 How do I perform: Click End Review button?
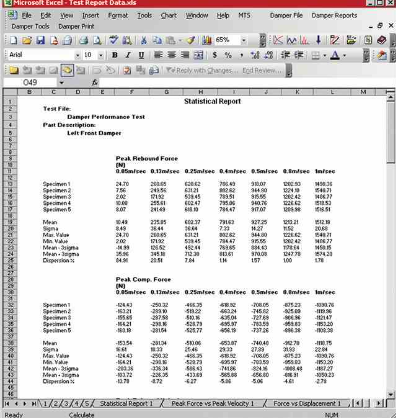[x=262, y=70]
